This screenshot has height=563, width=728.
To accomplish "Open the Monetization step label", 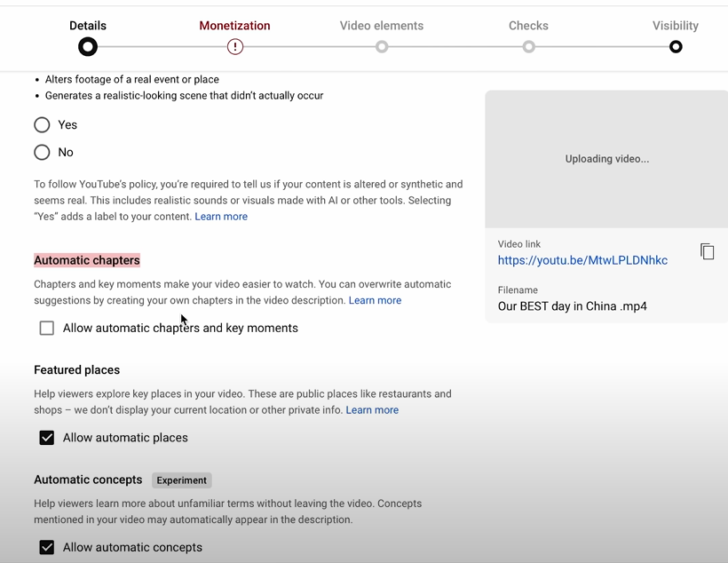I will coord(235,26).
